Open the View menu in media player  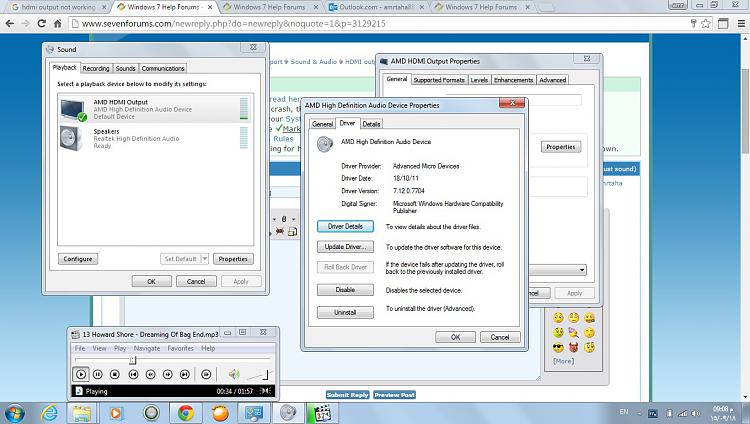99,348
